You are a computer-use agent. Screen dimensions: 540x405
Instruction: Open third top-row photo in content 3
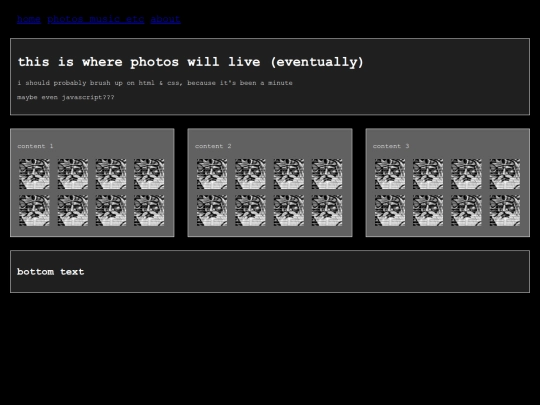coord(466,174)
